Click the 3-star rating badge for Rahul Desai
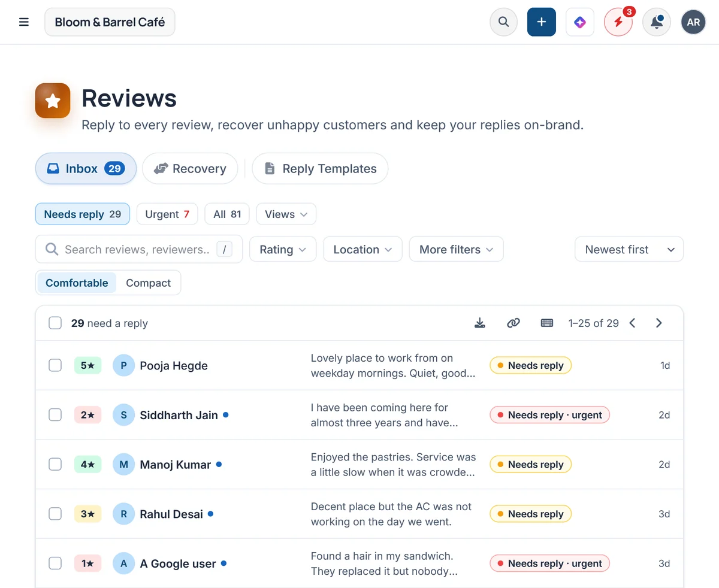Screen dimensions: 719x588 tap(87, 514)
